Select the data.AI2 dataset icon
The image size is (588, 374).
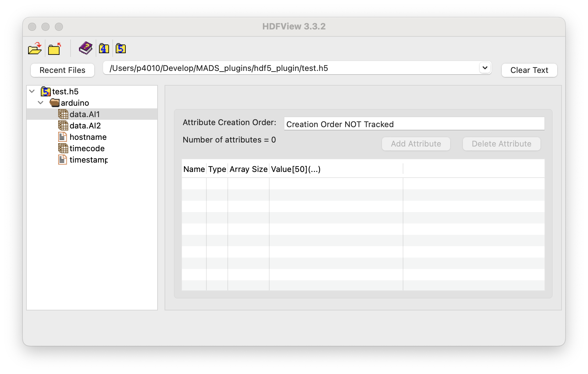(63, 125)
